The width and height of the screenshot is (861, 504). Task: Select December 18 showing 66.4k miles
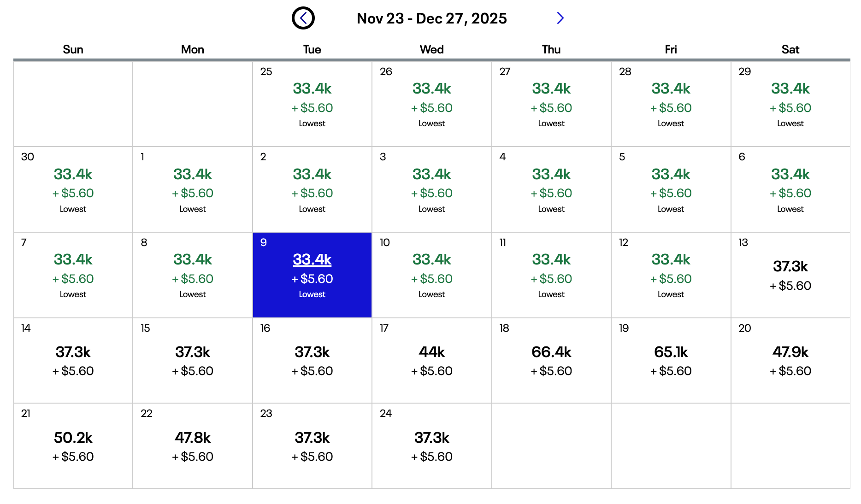pos(551,360)
